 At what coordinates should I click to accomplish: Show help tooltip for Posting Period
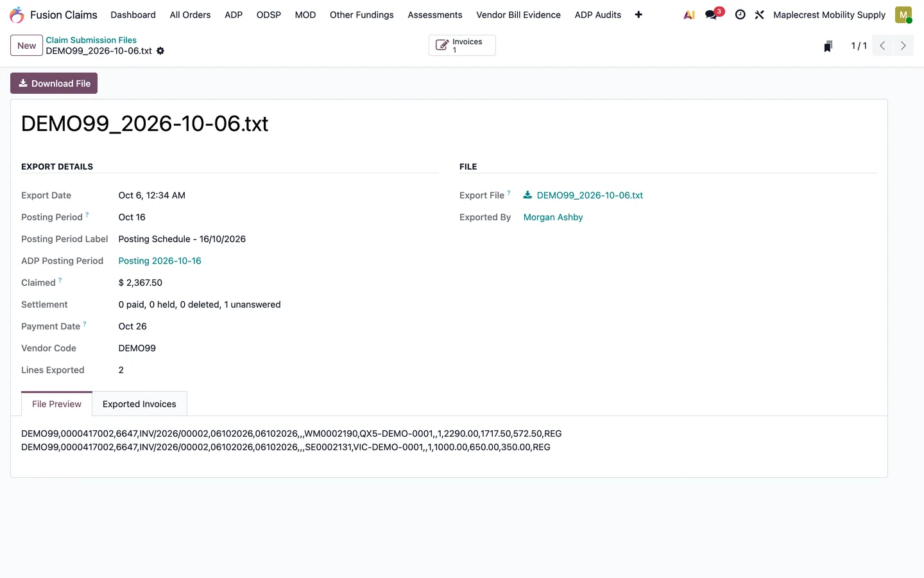point(87,215)
